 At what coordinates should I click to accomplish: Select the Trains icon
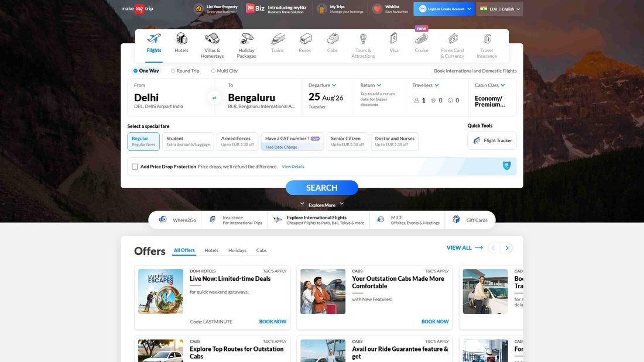[278, 39]
